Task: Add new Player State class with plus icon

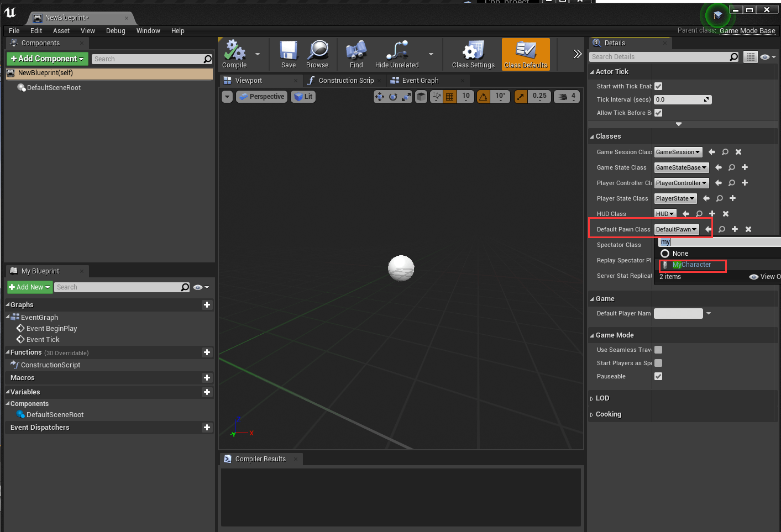Action: pyautogui.click(x=733, y=198)
